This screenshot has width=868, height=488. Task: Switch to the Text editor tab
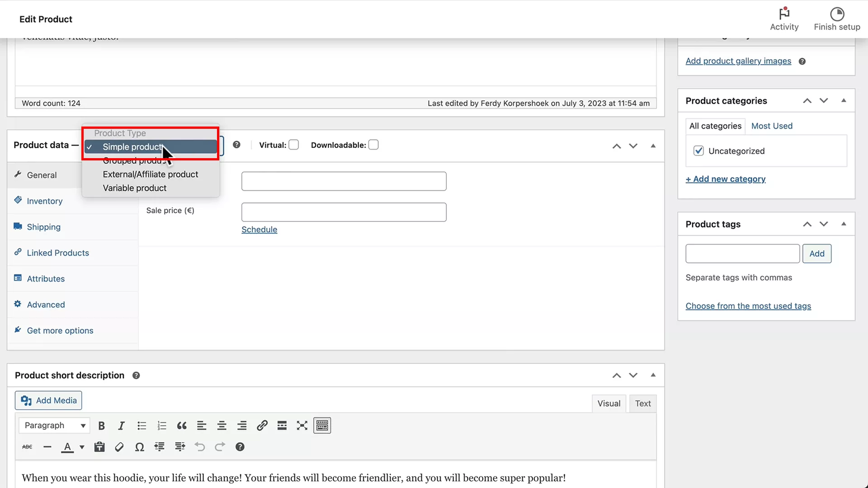(643, 403)
